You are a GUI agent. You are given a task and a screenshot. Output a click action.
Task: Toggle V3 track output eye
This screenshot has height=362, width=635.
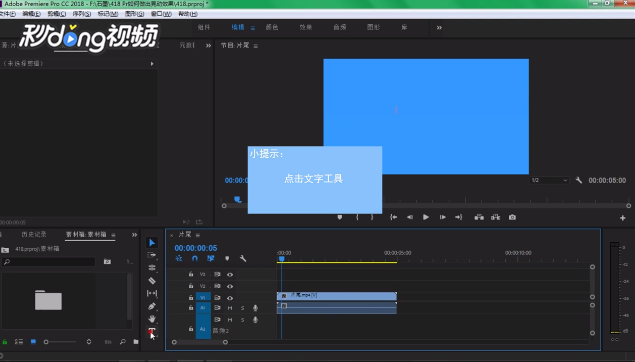230,275
